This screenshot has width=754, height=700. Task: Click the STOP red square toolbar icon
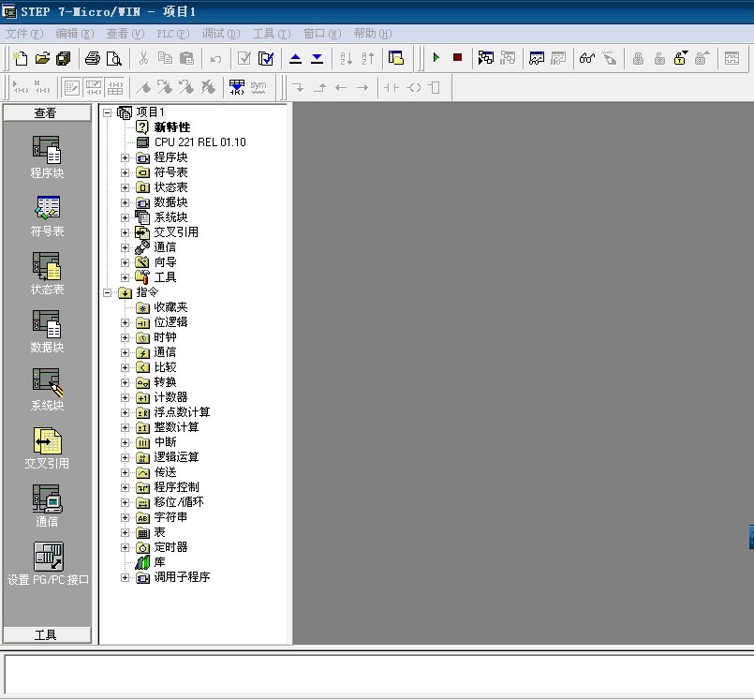(x=457, y=58)
